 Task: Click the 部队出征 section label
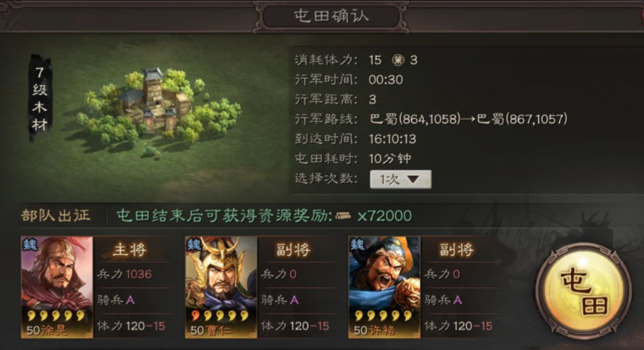[56, 215]
